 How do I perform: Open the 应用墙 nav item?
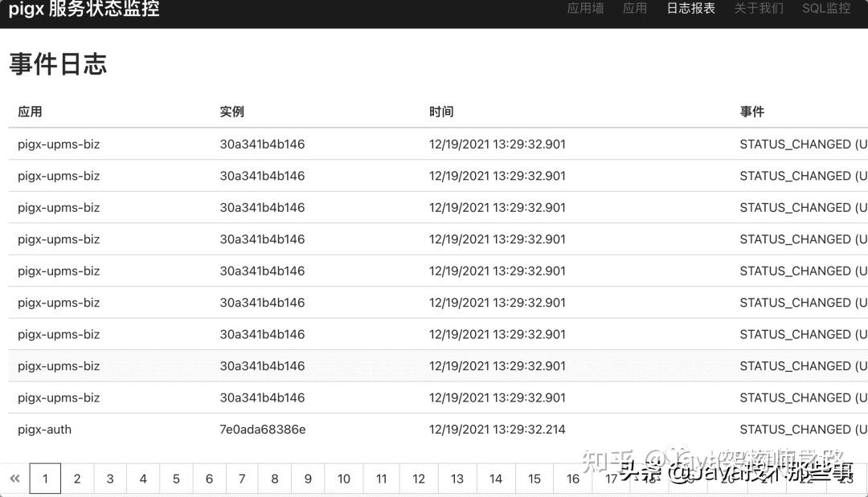click(x=585, y=8)
